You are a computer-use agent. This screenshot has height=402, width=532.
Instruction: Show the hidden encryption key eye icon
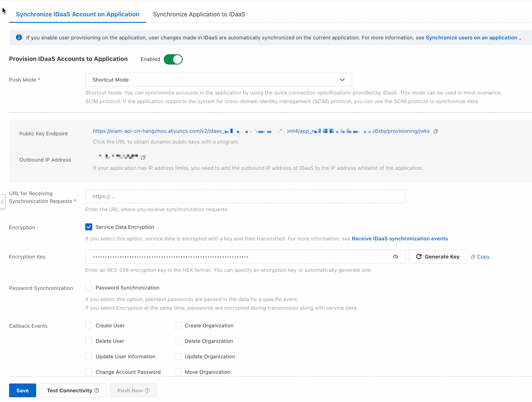click(395, 257)
